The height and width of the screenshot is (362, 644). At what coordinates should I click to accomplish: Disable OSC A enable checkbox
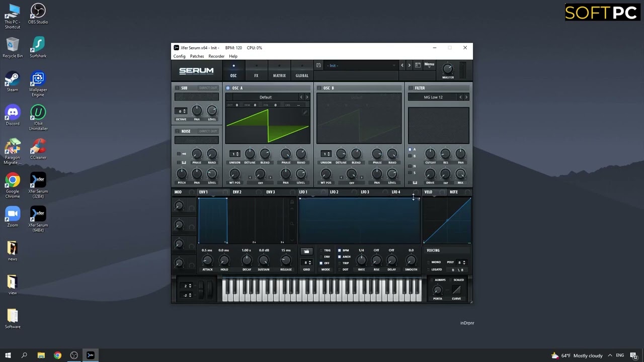point(228,88)
